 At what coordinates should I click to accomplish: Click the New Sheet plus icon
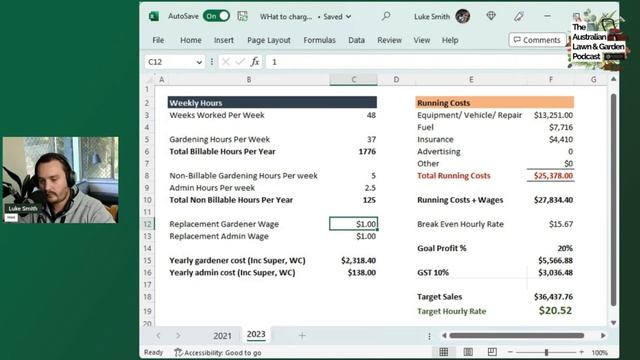point(302,336)
